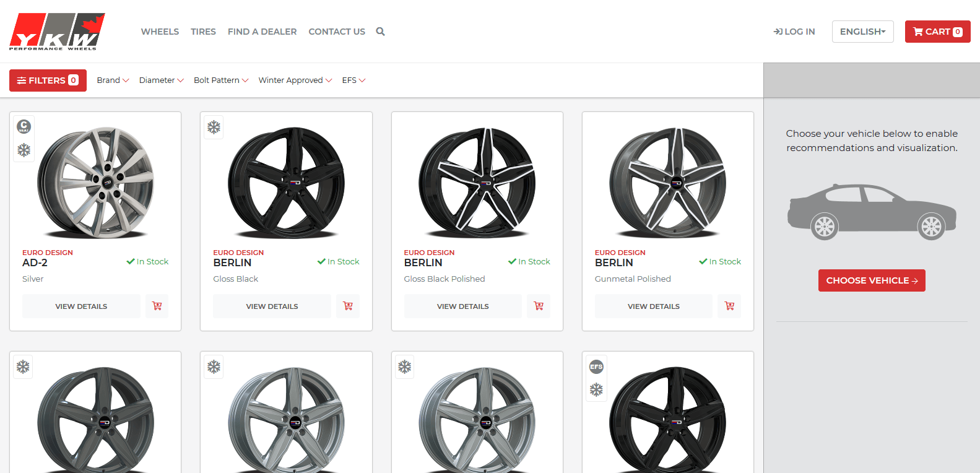Go to the Wheels menu item
980x473 pixels.
160,32
